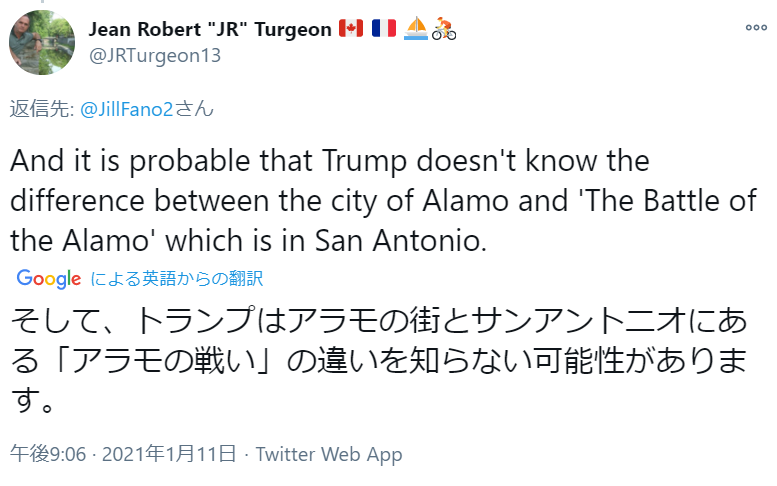
Task: Open the @JRTurgeon13 handle link
Action: [x=155, y=55]
